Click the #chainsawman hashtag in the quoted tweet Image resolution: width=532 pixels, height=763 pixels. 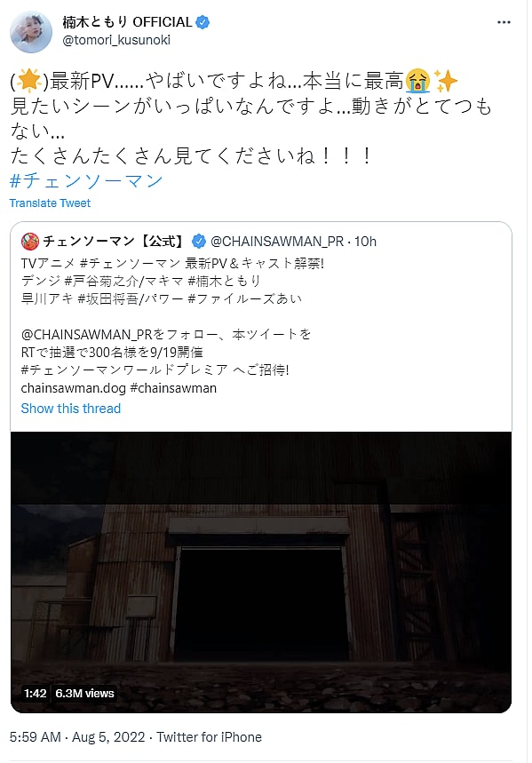click(173, 388)
